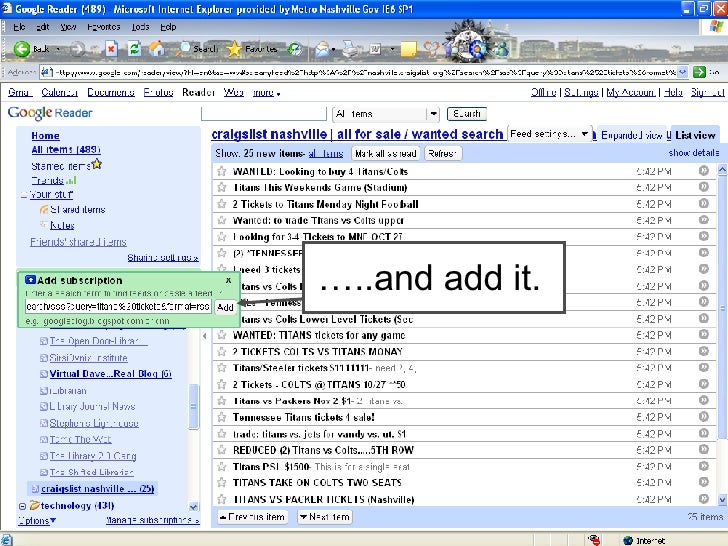Select 'craigslist nashville ... (25)' subscription
The height and width of the screenshot is (546, 728).
click(x=98, y=488)
